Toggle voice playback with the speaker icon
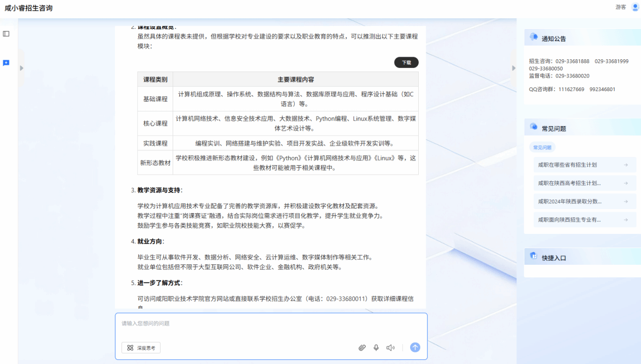Image resolution: width=641 pixels, height=364 pixels. point(390,348)
